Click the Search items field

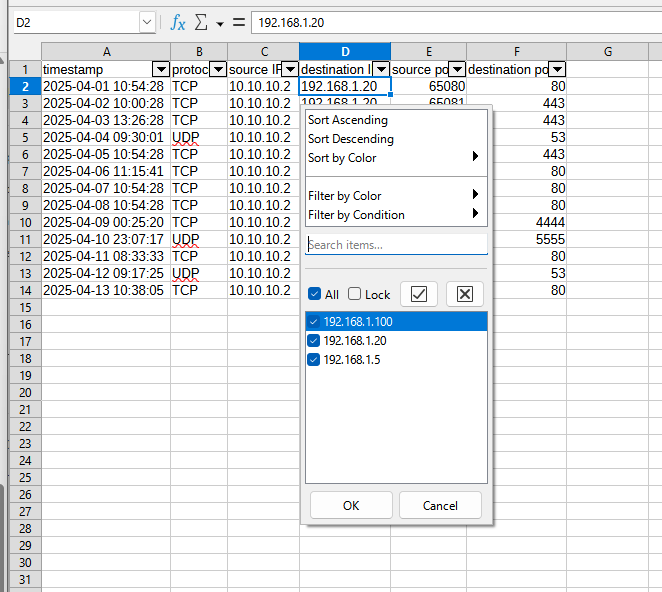click(396, 245)
